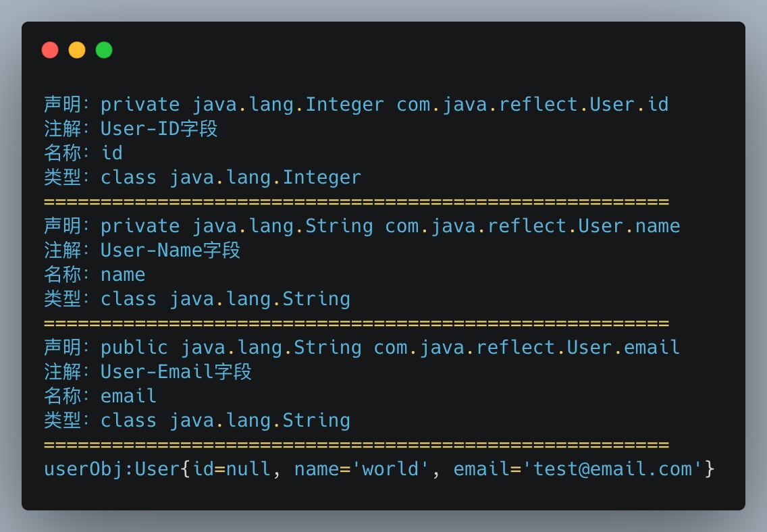Click the second yellow separator line

click(356, 323)
